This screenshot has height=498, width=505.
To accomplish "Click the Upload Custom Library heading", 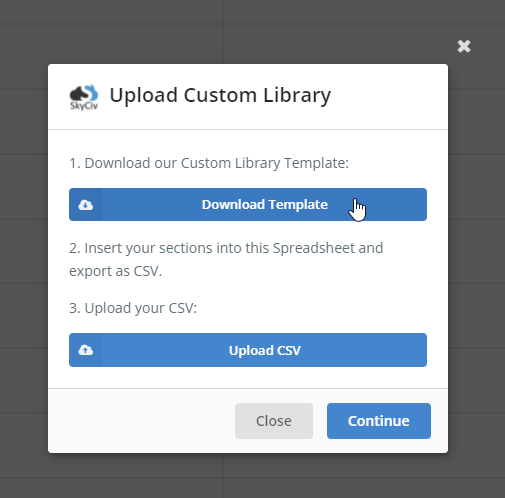I will coord(220,95).
